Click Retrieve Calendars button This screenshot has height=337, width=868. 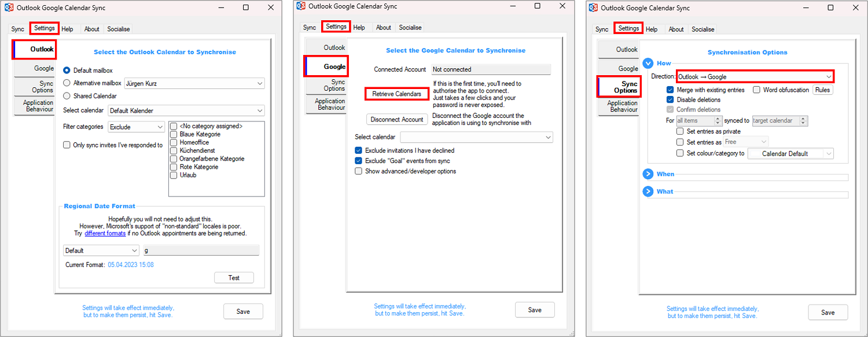[x=397, y=94]
